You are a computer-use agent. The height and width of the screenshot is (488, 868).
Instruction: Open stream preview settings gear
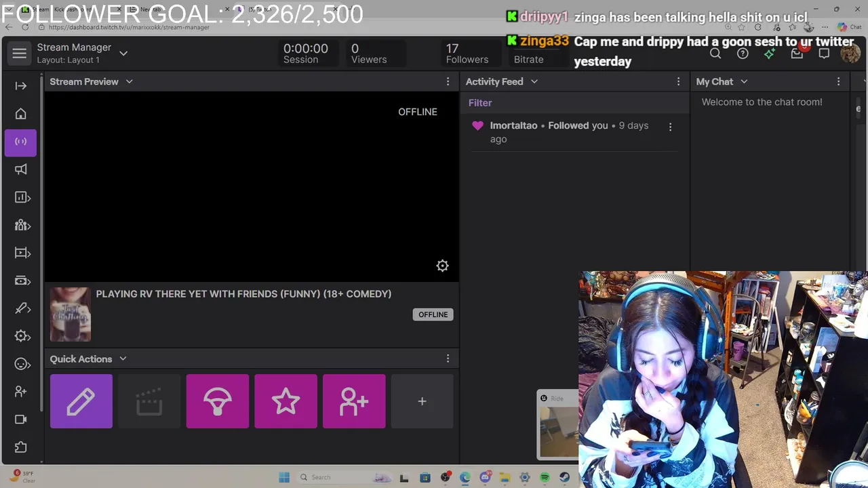pyautogui.click(x=442, y=266)
